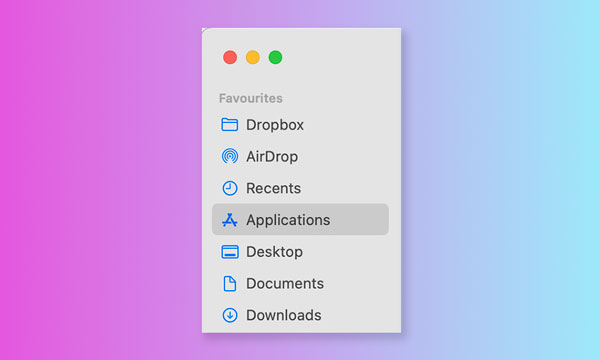Open the Downloads arrow icon
This screenshot has width=600, height=360.
click(x=230, y=315)
